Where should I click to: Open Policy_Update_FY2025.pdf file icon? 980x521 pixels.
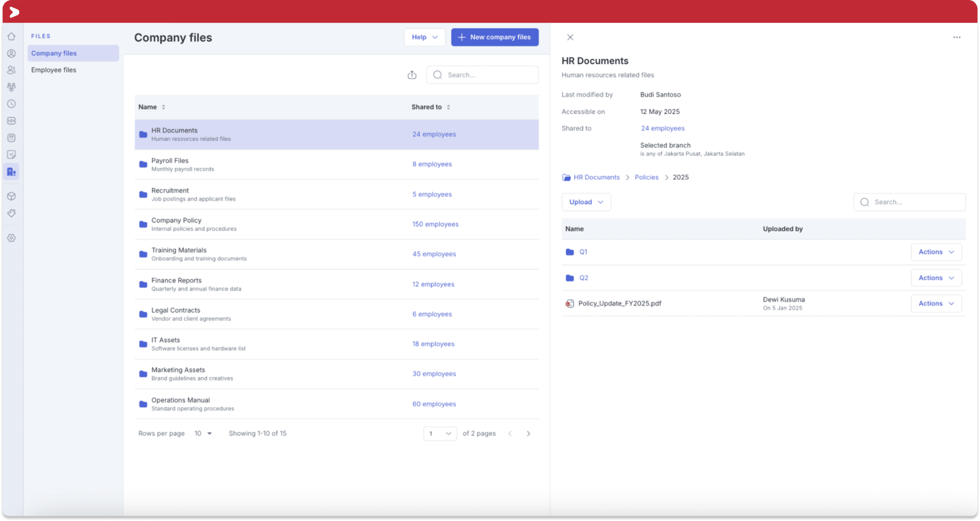point(570,303)
